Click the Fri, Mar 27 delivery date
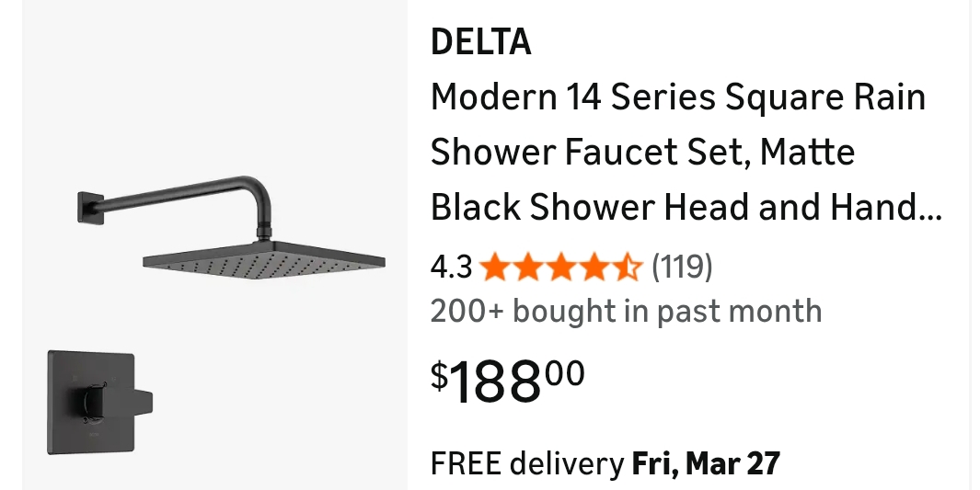This screenshot has height=490, width=980. pos(706,463)
